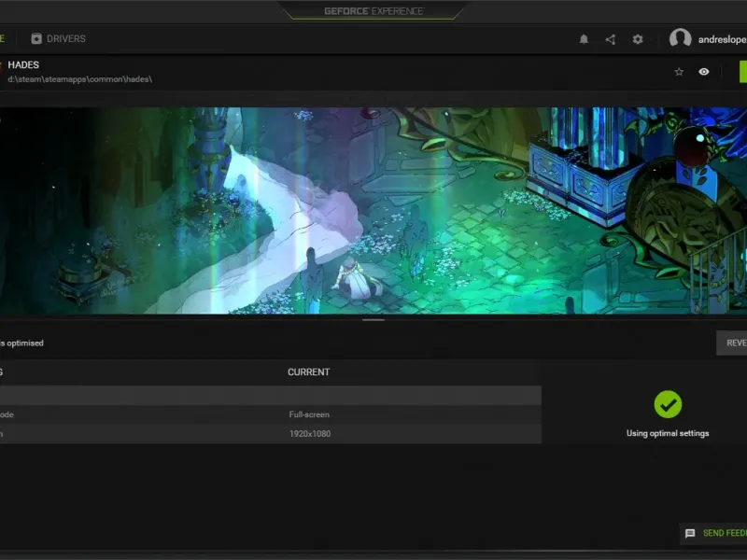Switch to the Drivers tab
Image resolution: width=747 pixels, height=560 pixels.
[x=58, y=38]
